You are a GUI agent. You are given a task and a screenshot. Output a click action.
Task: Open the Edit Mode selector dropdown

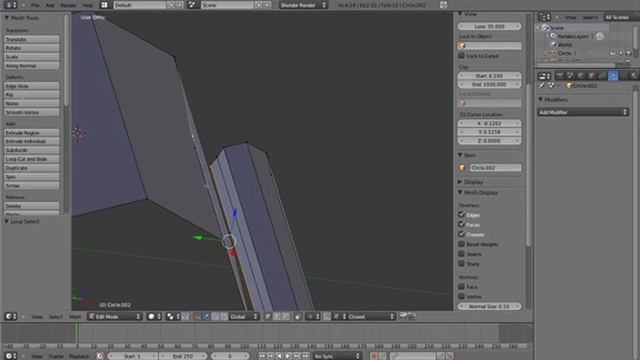[115, 317]
